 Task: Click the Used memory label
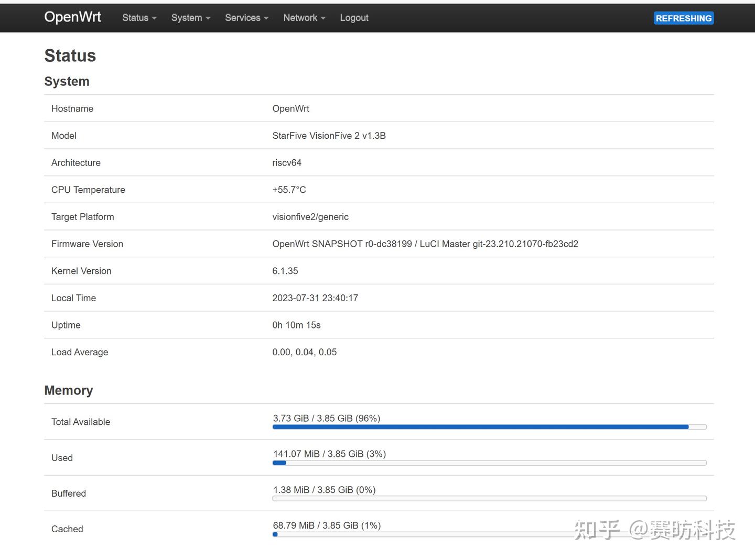(62, 458)
